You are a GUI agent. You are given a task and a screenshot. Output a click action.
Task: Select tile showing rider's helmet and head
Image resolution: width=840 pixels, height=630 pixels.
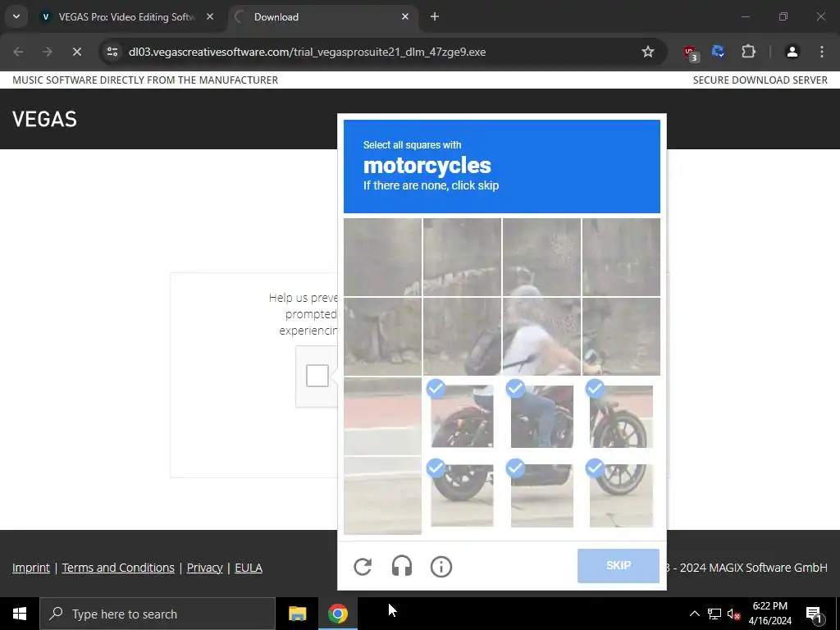point(541,257)
